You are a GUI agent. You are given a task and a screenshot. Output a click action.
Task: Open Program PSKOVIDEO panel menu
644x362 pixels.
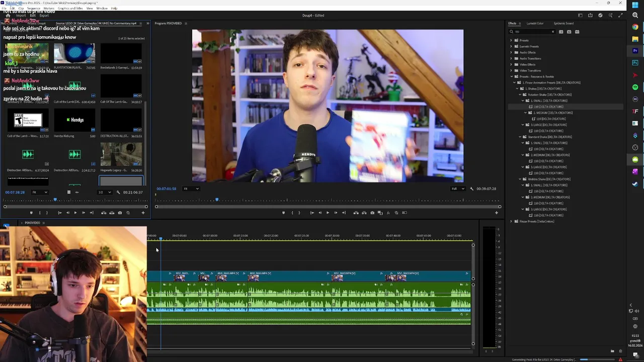pos(186,23)
